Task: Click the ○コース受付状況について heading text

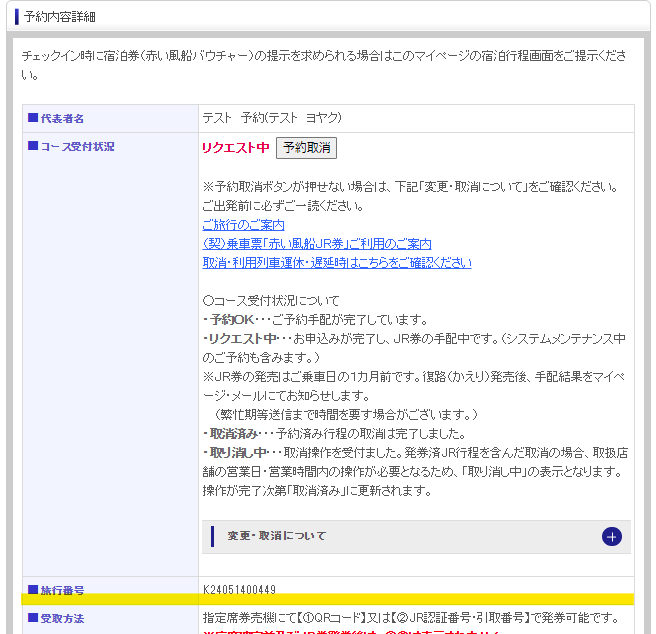Action: click(x=271, y=300)
